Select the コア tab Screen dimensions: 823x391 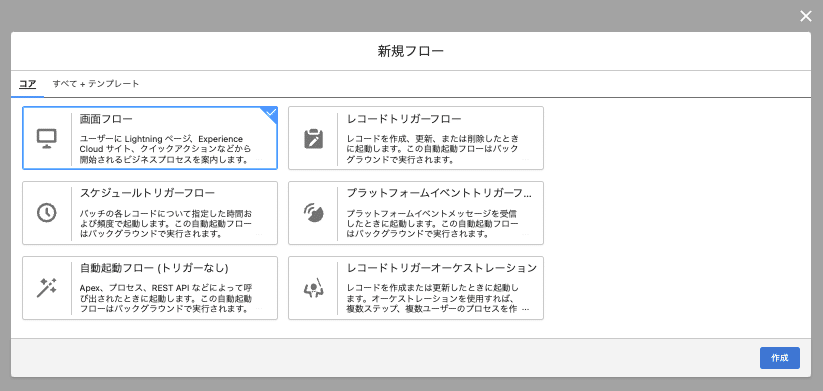click(x=27, y=84)
